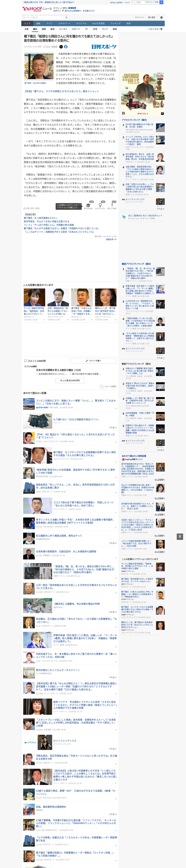Open the Safehouse in the Hills advertisement
Viewport: 186px width, 868px height.
143,94
